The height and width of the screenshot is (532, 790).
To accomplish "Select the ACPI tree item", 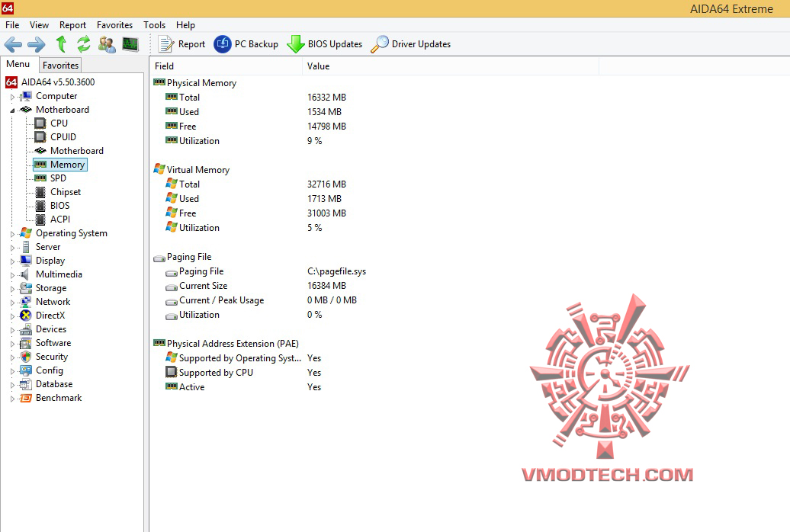I will [60, 220].
